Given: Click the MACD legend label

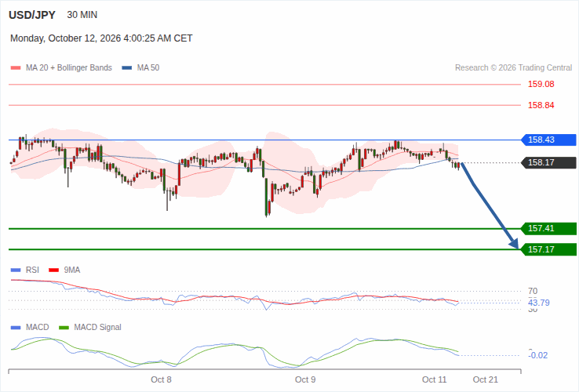Looking at the screenshot, I should (x=38, y=328).
